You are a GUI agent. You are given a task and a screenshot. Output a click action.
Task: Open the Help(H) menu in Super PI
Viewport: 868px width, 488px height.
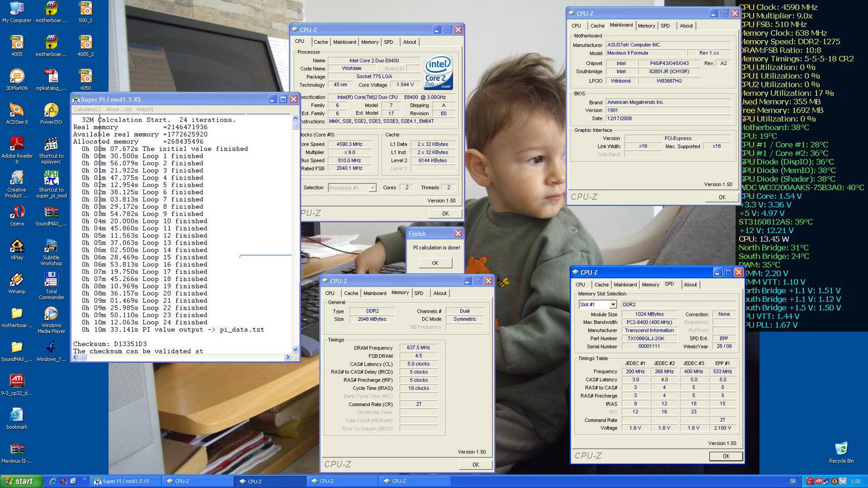point(145,110)
